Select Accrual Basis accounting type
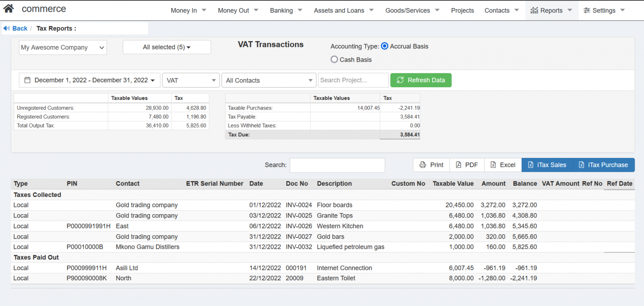 coord(385,46)
